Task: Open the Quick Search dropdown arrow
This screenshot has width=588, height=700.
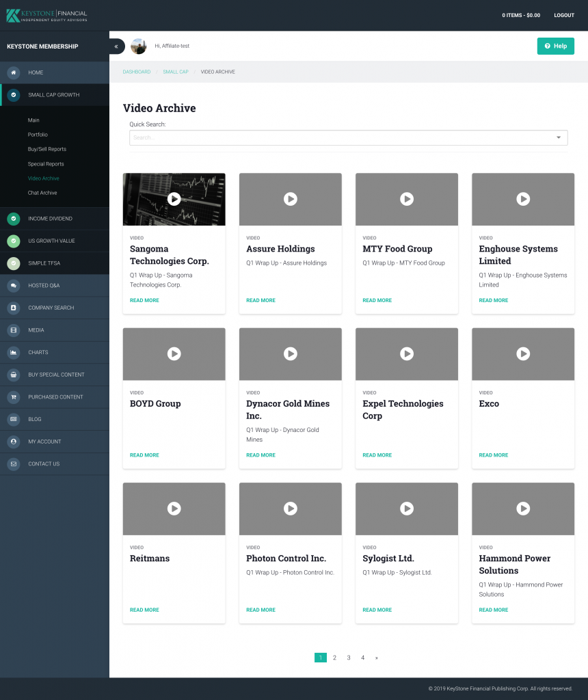Action: [559, 137]
